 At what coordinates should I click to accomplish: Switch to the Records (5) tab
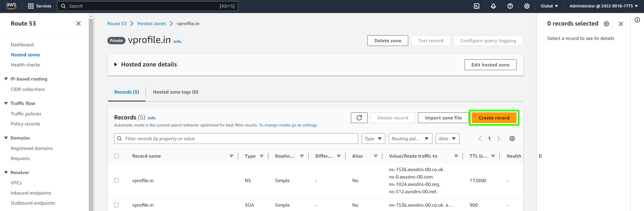[x=126, y=92]
